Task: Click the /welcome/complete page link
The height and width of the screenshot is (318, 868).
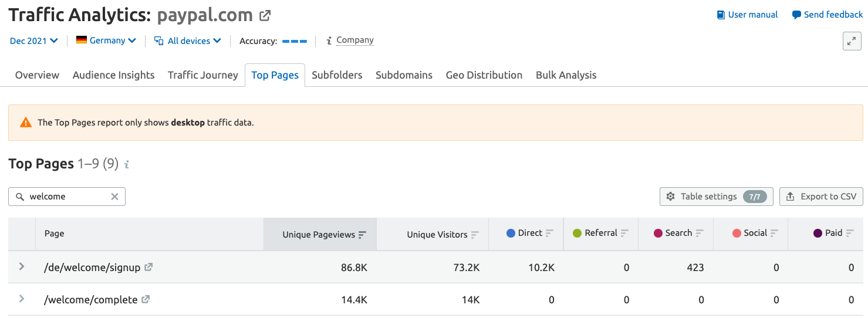Action: pyautogui.click(x=91, y=300)
